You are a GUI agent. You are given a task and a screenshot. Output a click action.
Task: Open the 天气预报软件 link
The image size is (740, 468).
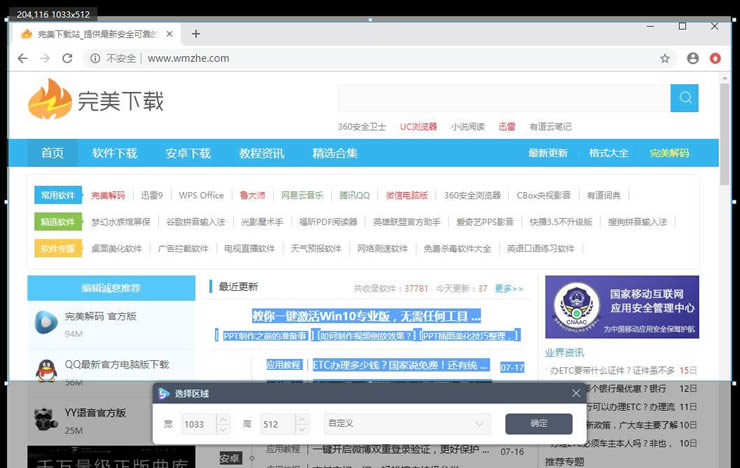(x=316, y=248)
